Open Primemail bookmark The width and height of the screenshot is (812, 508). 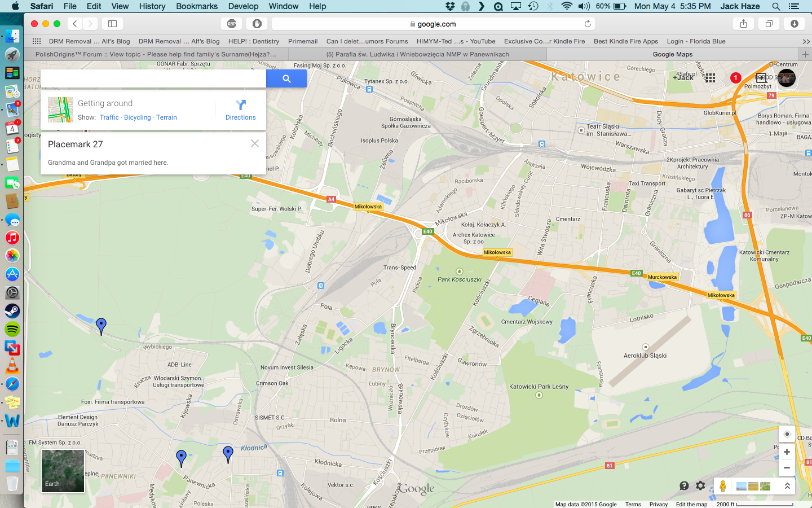pos(303,41)
